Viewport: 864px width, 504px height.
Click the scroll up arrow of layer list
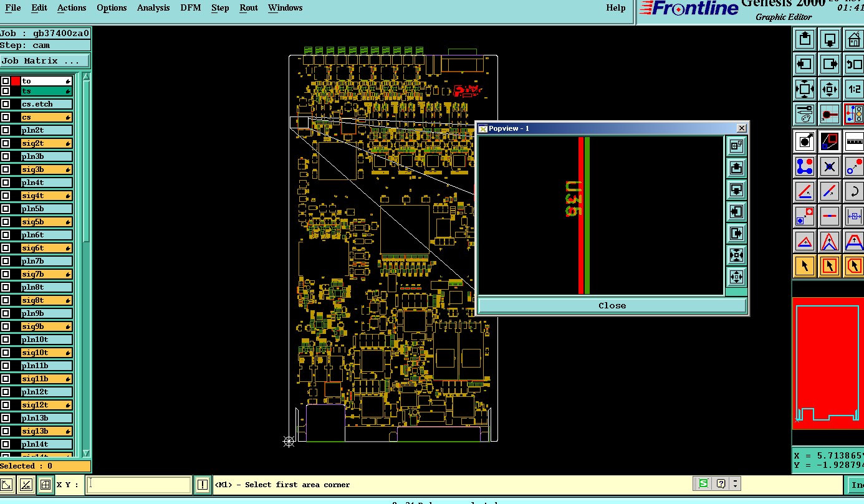tap(86, 77)
